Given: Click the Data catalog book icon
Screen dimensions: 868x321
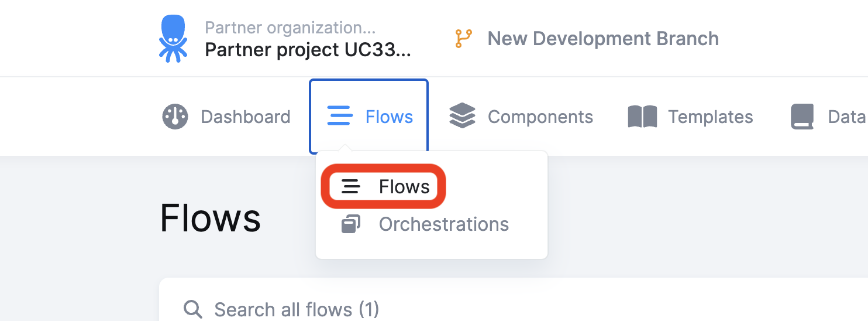Looking at the screenshot, I should click(802, 117).
